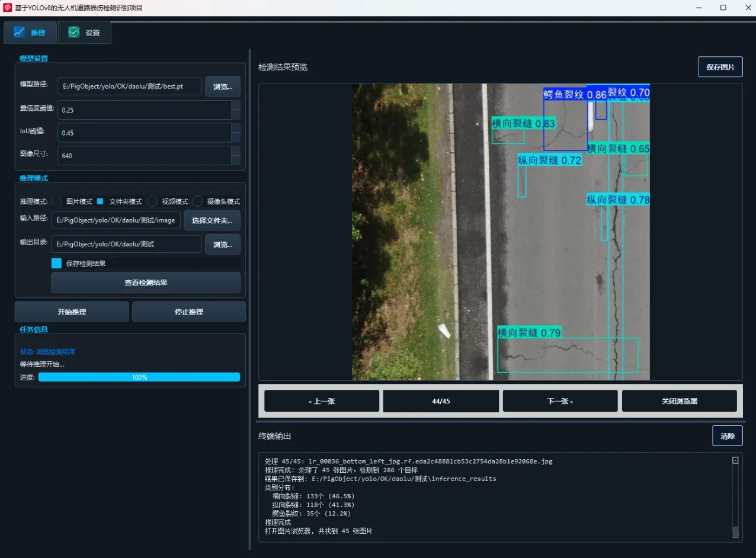Click the chart icon on 推理 tab
Image resolution: width=756 pixels, height=558 pixels.
pyautogui.click(x=20, y=32)
